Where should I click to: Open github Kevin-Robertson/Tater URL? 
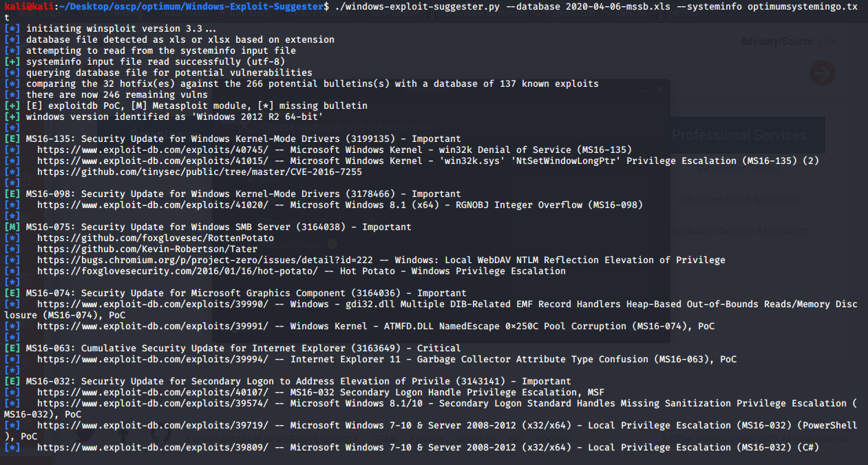coord(147,249)
